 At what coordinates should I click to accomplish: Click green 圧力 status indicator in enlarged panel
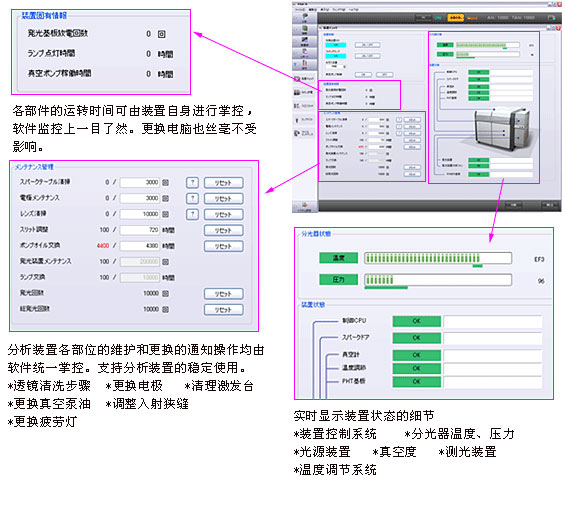(338, 280)
